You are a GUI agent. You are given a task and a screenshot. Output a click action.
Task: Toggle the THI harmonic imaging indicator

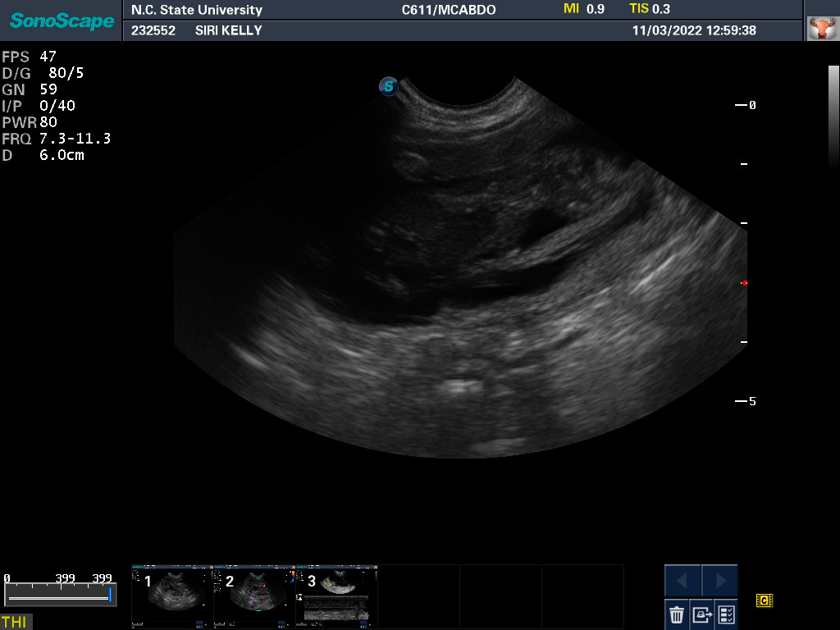pyautogui.click(x=14, y=622)
